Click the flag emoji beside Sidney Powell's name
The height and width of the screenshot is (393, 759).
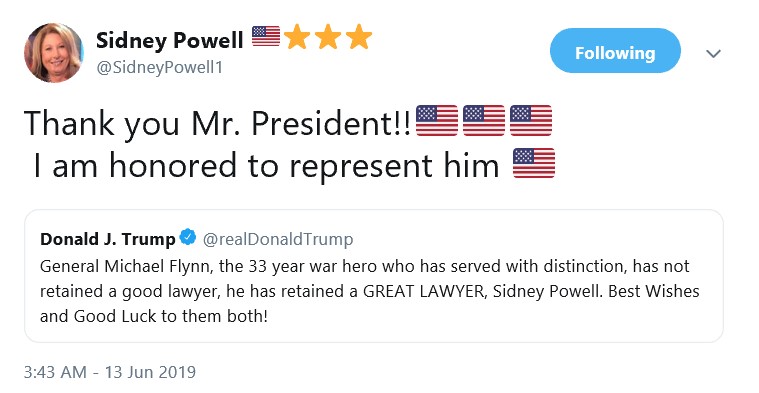pos(266,36)
